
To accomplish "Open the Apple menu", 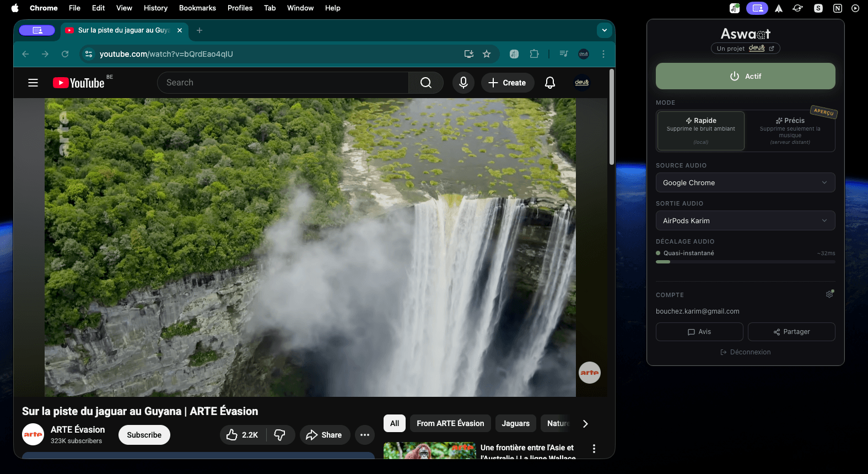I will (15, 8).
